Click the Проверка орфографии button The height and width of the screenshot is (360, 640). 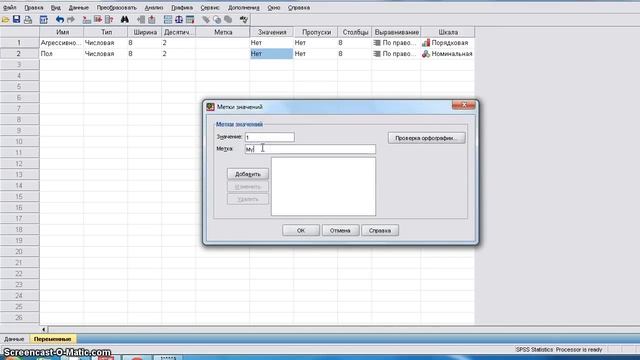[x=426, y=138]
